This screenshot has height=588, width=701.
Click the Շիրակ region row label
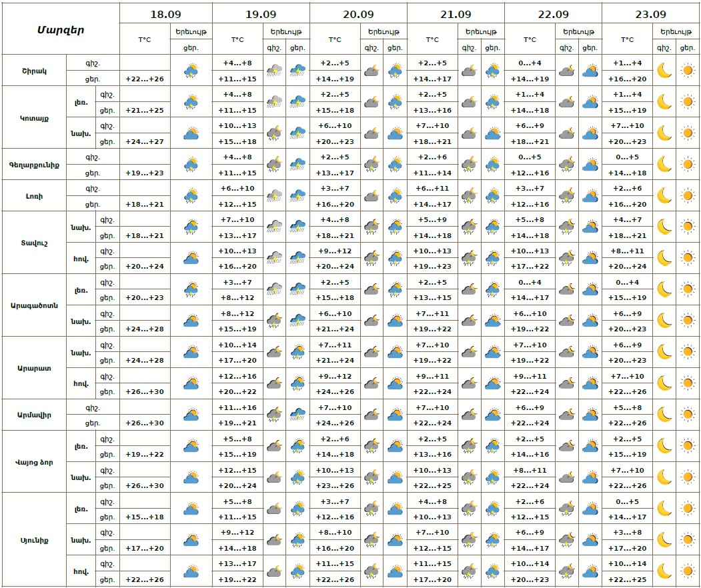coord(33,70)
